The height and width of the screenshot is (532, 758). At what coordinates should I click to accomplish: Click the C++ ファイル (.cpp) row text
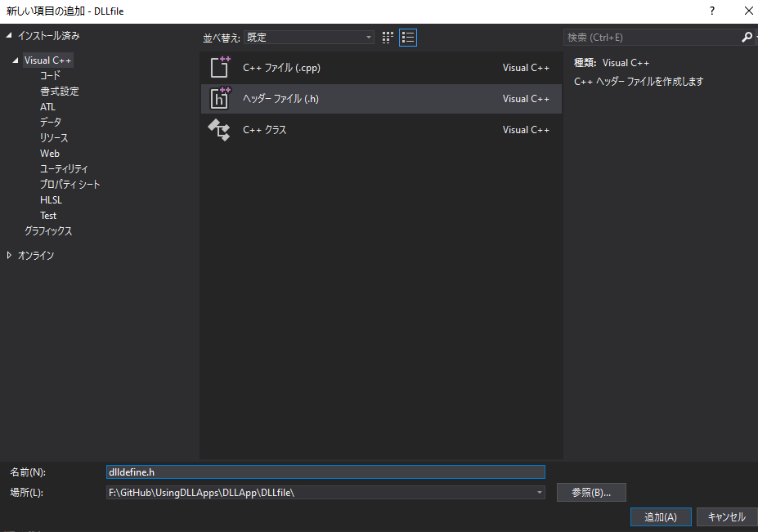click(281, 68)
